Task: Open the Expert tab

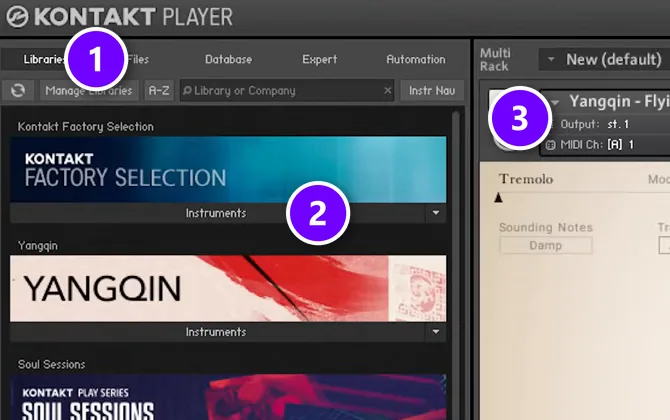Action: (x=320, y=59)
